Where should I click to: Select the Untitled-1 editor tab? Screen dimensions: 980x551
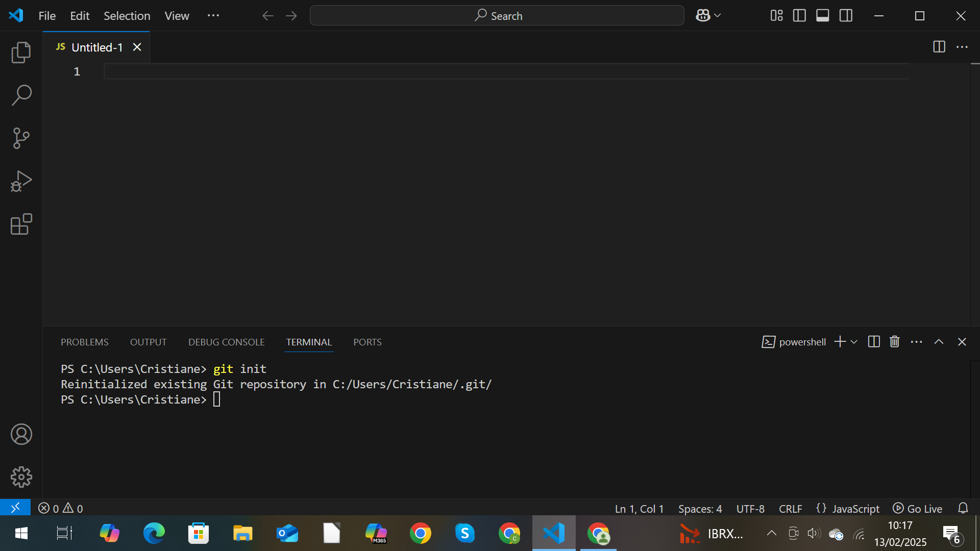click(96, 47)
